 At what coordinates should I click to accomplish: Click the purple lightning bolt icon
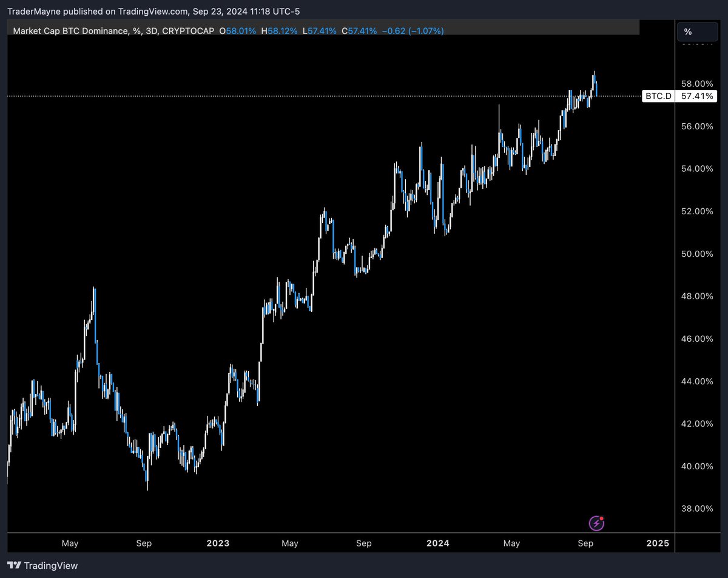point(597,523)
